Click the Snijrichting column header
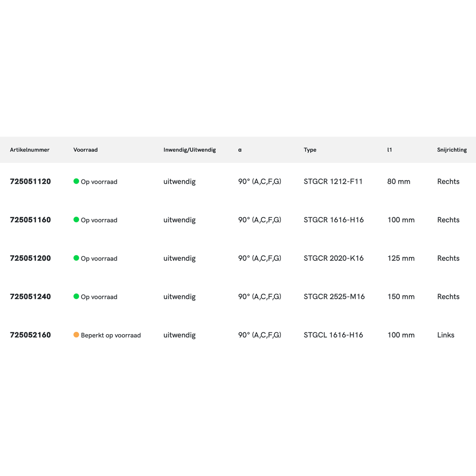 pyautogui.click(x=452, y=150)
